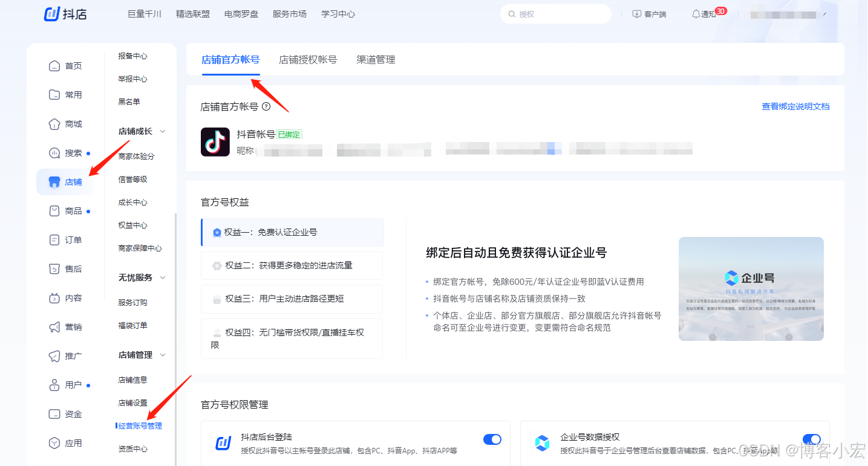868x466 pixels.
Task: Open 售后 in the sidebar
Action: click(65, 269)
